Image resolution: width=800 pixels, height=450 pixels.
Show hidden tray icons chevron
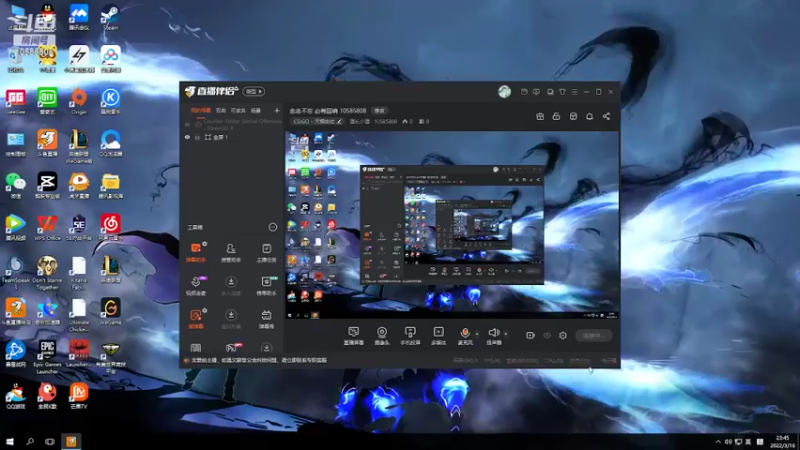[x=718, y=442]
